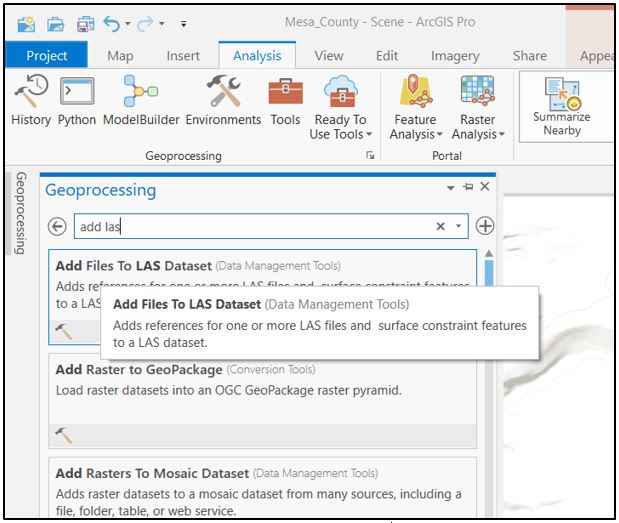Toggle auto-hide pin on Geoprocessing pane
Viewport: 619px width, 523px height.
468,186
